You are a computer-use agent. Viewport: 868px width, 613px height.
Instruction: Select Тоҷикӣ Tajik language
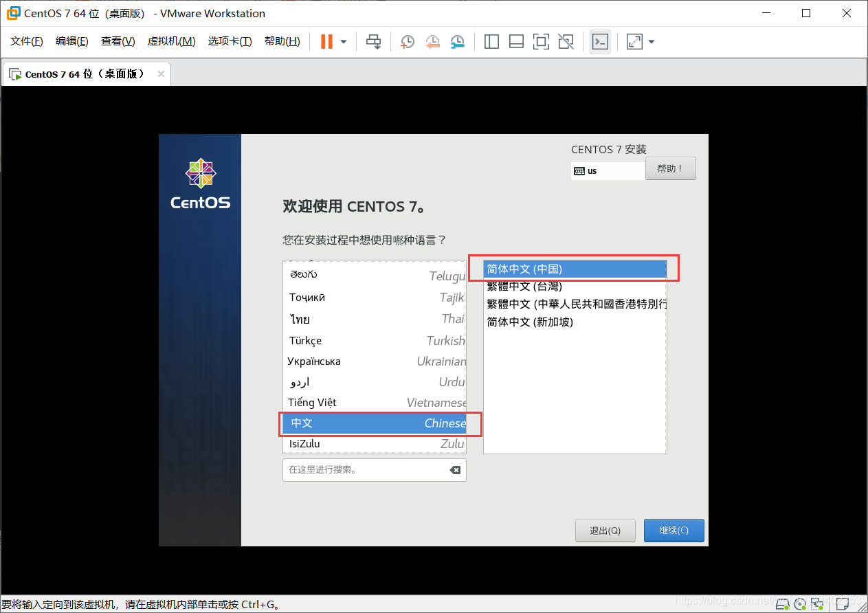[375, 298]
